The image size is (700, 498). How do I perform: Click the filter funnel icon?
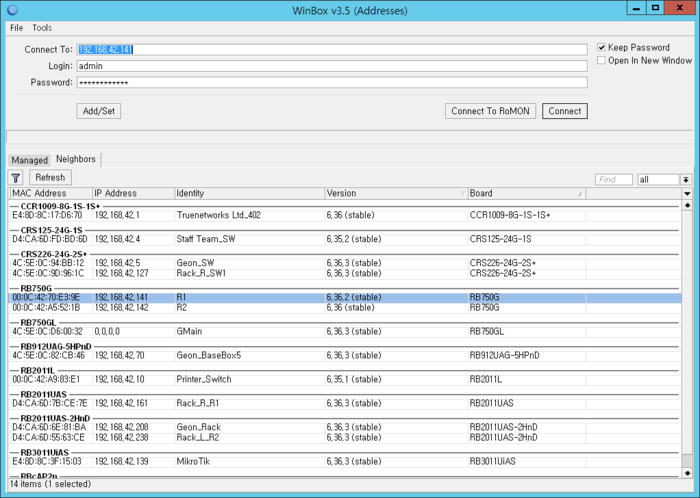pyautogui.click(x=16, y=178)
